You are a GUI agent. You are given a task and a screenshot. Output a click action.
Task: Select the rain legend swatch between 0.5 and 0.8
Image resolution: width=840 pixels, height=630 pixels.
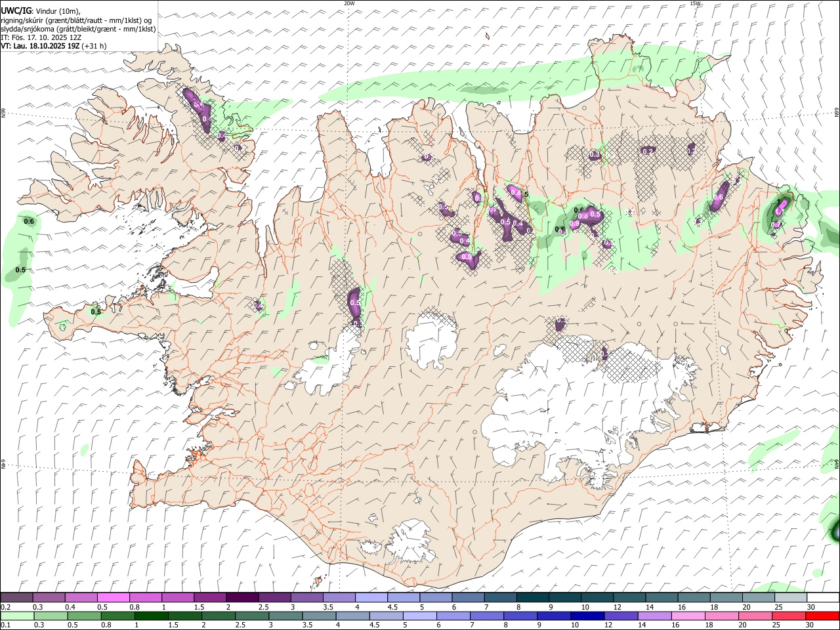pyautogui.click(x=85, y=616)
